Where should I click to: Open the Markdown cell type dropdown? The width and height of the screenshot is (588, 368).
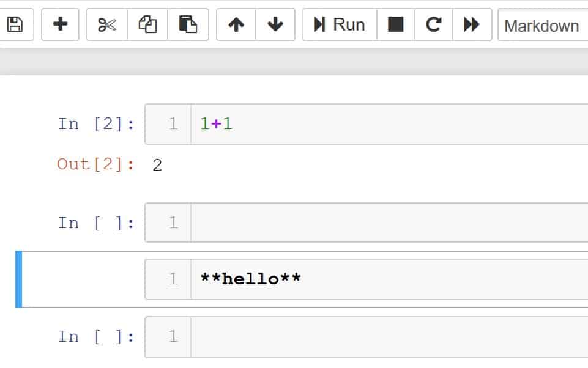543,24
